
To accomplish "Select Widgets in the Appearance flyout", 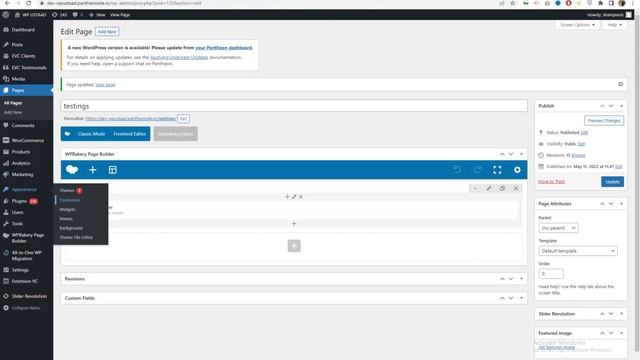I will pyautogui.click(x=67, y=209).
